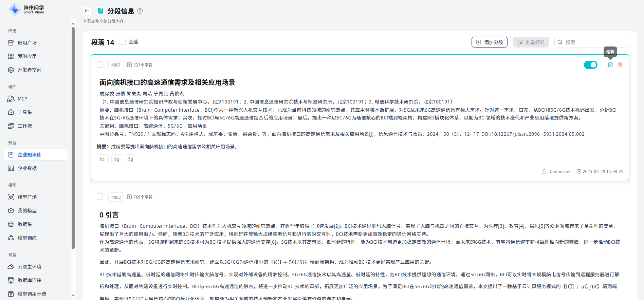The image size is (644, 300).
Task: Open 云原生环境 settings item
Action: pyautogui.click(x=30, y=267)
